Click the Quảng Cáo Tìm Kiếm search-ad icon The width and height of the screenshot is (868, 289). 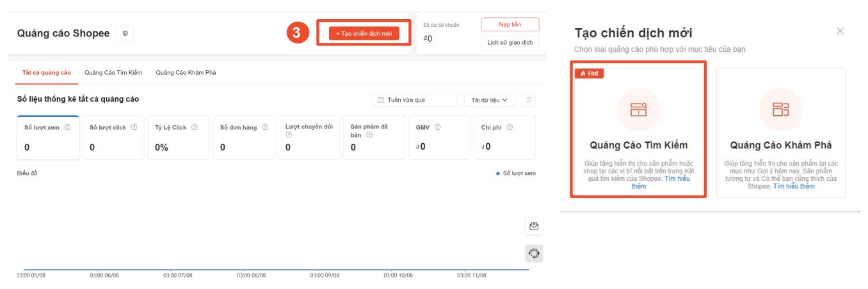pyautogui.click(x=639, y=109)
